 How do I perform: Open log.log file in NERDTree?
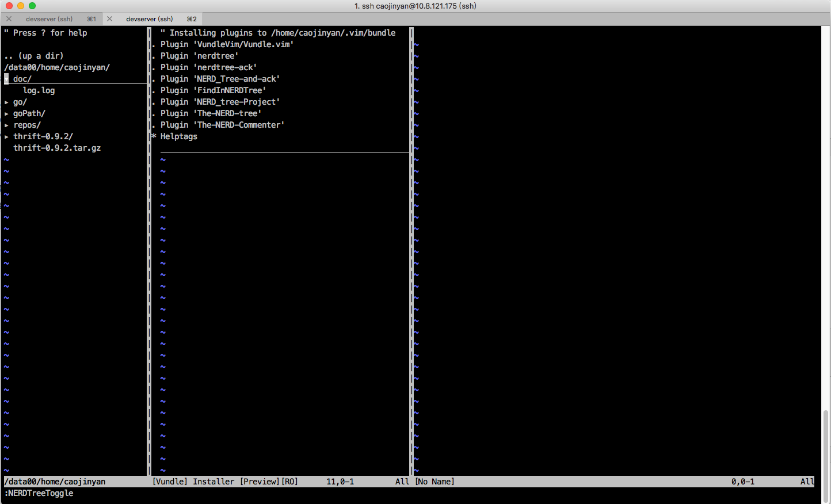point(39,90)
